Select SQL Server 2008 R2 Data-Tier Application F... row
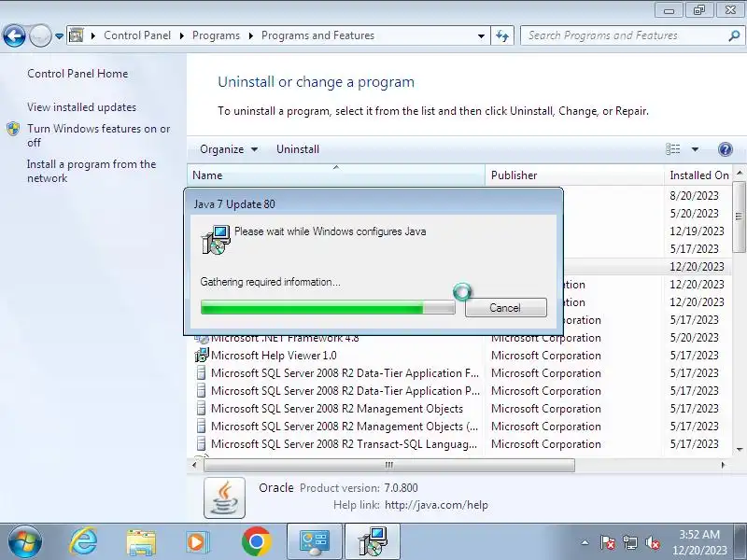 pyautogui.click(x=459, y=373)
